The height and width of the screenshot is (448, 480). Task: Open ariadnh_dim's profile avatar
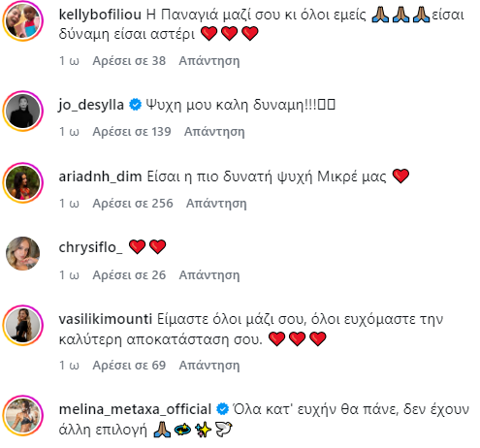click(22, 183)
